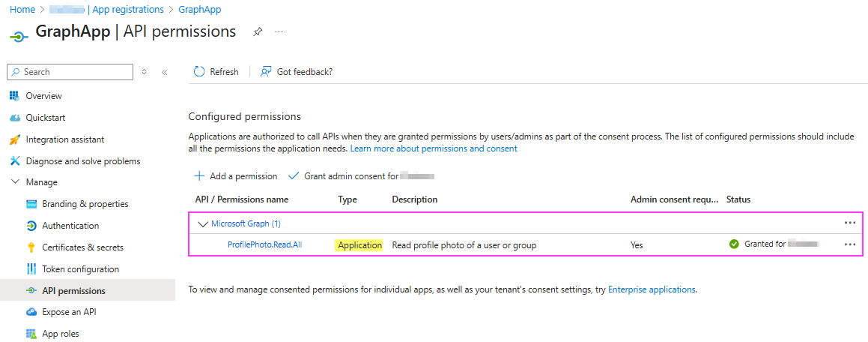Click Add a permission
This screenshot has width=868, height=342.
(x=235, y=175)
